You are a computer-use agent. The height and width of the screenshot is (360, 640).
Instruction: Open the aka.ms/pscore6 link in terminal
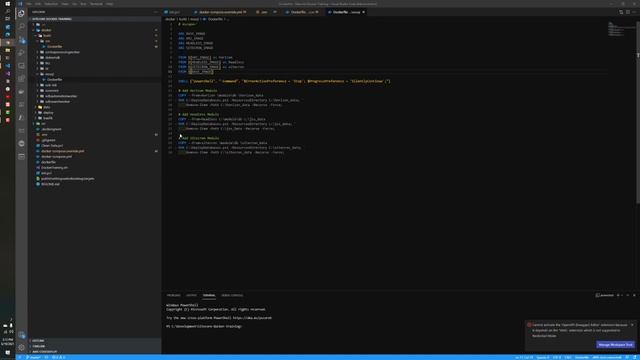point(252,318)
